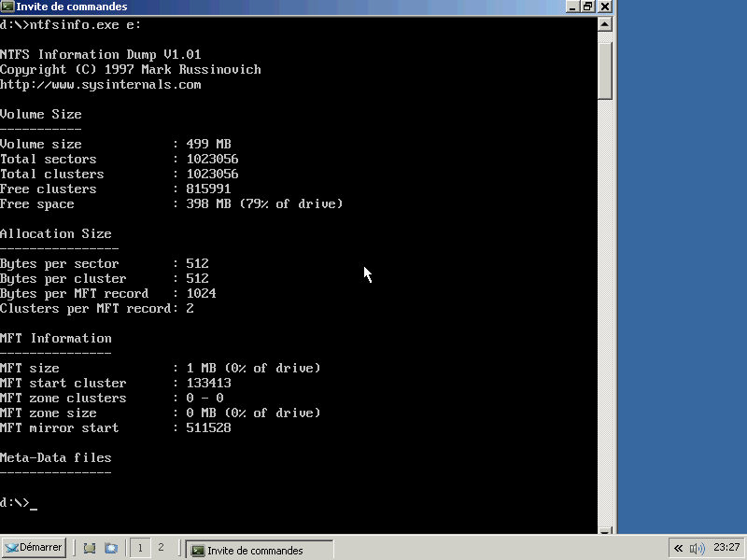Expand hidden tray icons with the double chevron
747x560 pixels.
coord(679,548)
